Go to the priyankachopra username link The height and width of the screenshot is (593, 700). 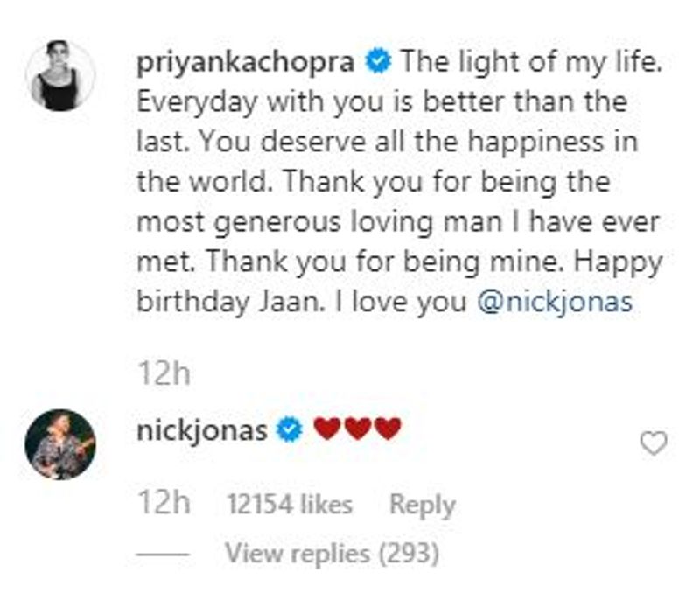coord(247,64)
